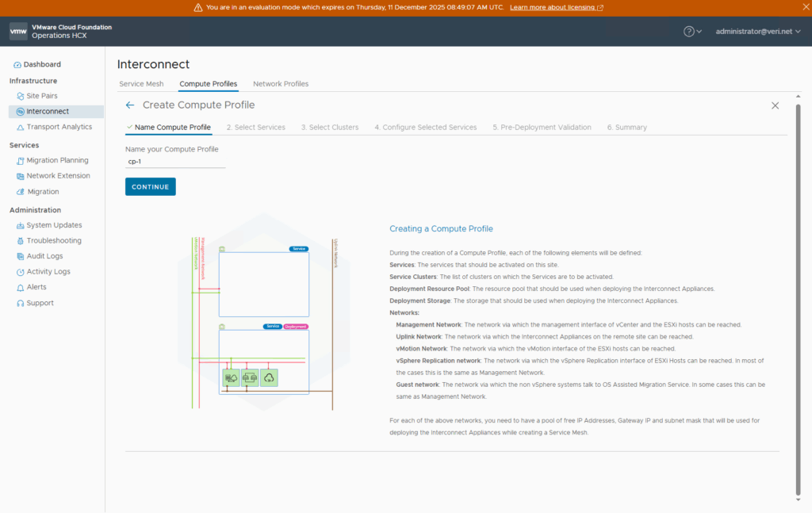Click the vertical scrollbar on the right
812x513 pixels.
(x=798, y=301)
